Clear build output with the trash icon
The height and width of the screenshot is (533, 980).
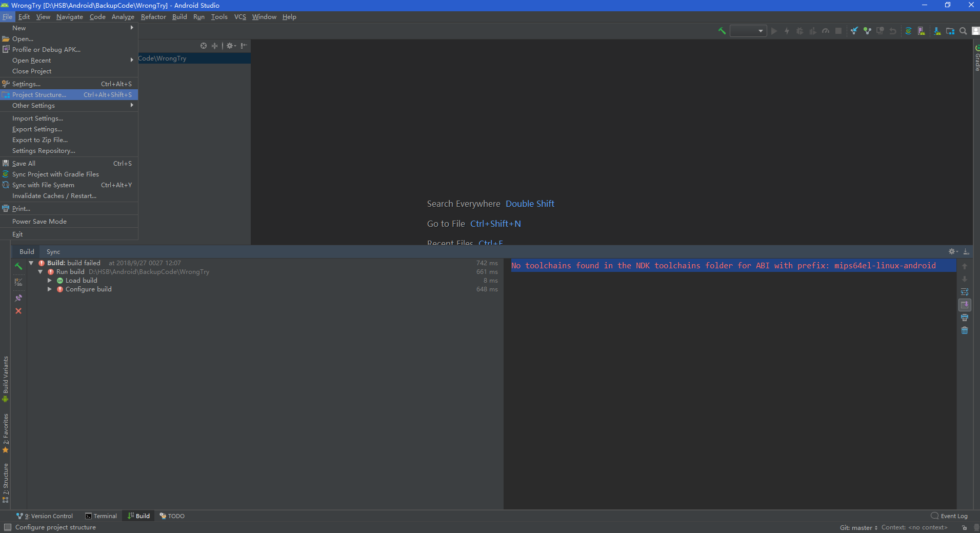click(965, 330)
